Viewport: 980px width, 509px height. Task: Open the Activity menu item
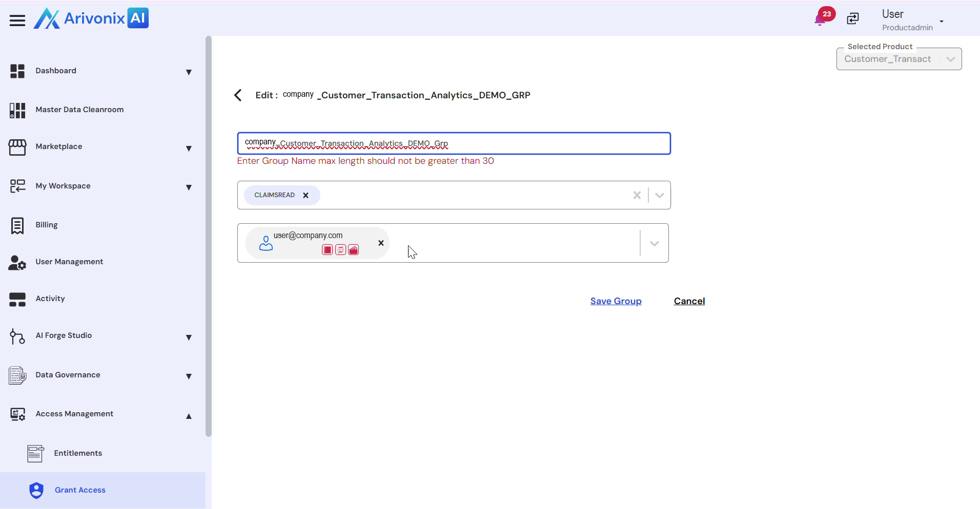[50, 299]
